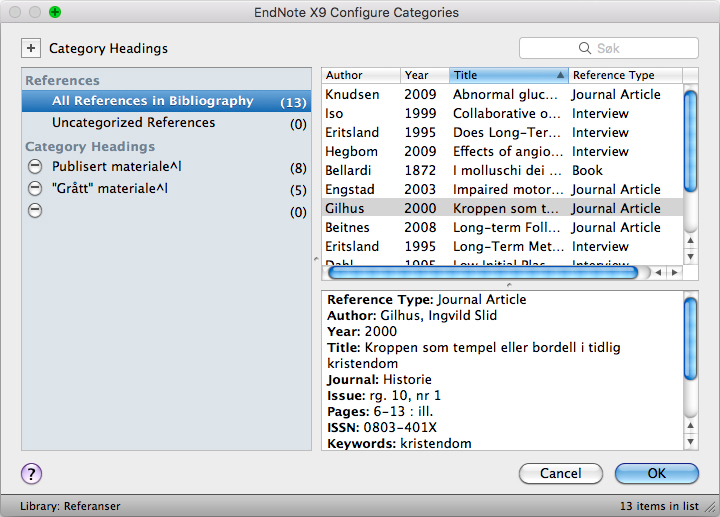
Task: Select the Beitnes 2008 reference
Action: point(502,227)
